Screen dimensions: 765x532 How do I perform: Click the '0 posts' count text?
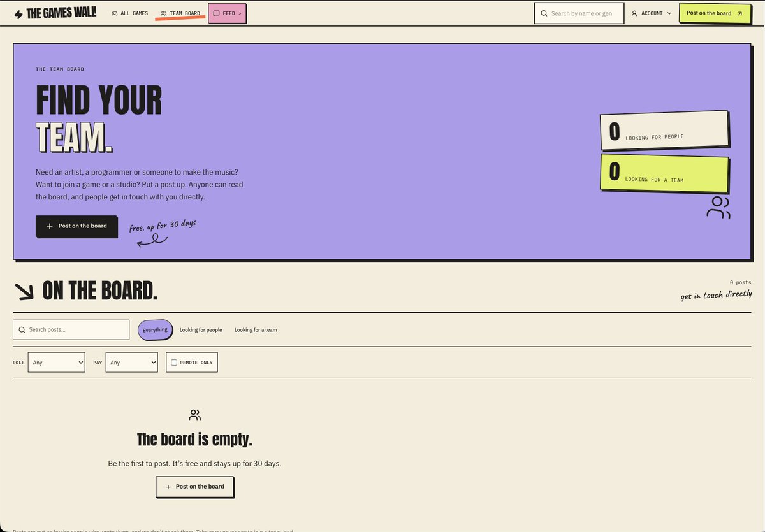point(741,282)
